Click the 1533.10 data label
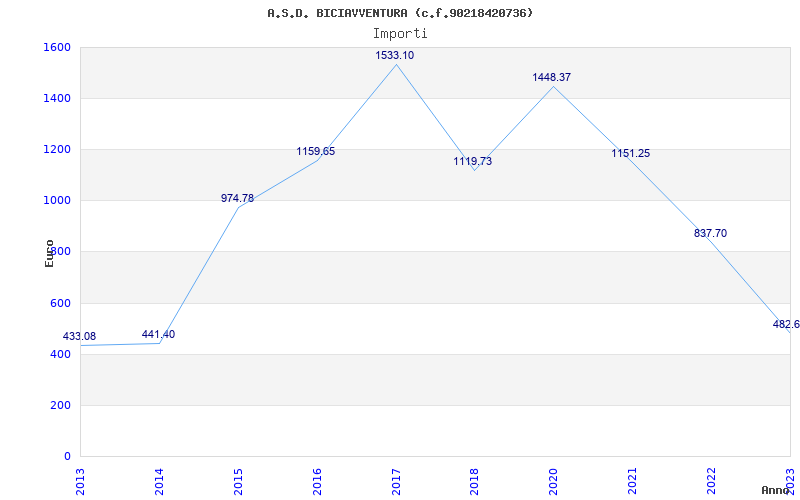 coord(394,55)
